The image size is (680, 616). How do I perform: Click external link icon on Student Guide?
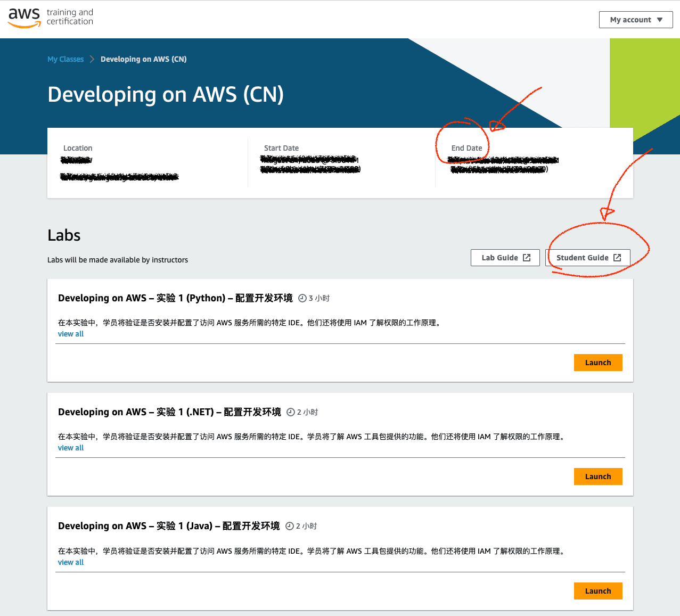[617, 258]
